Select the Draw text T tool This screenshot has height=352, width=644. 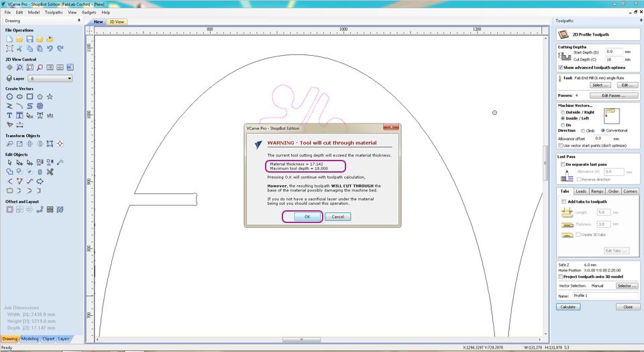(9, 116)
